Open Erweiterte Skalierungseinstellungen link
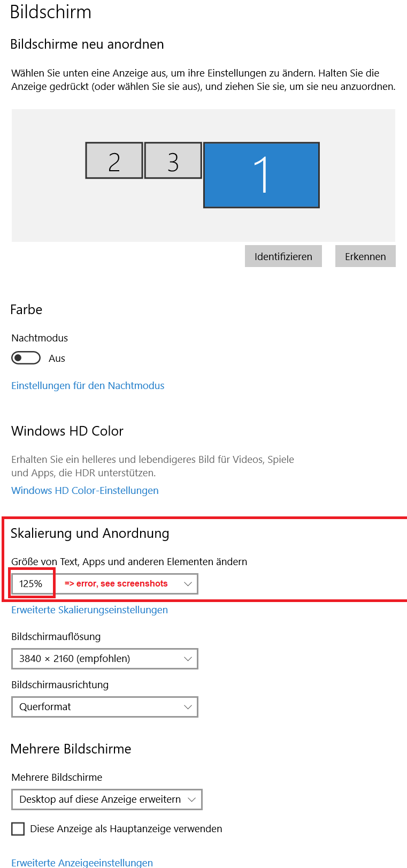 90,610
